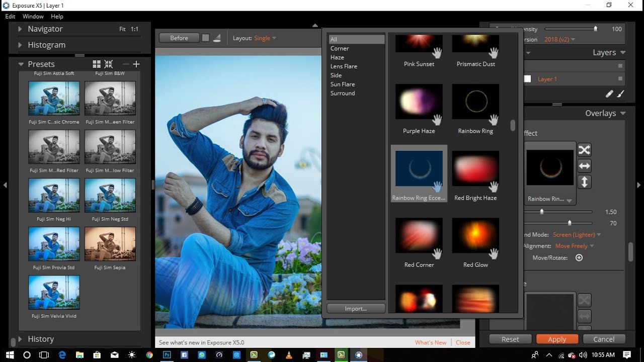Collapse all preset categories icon

coord(109,64)
